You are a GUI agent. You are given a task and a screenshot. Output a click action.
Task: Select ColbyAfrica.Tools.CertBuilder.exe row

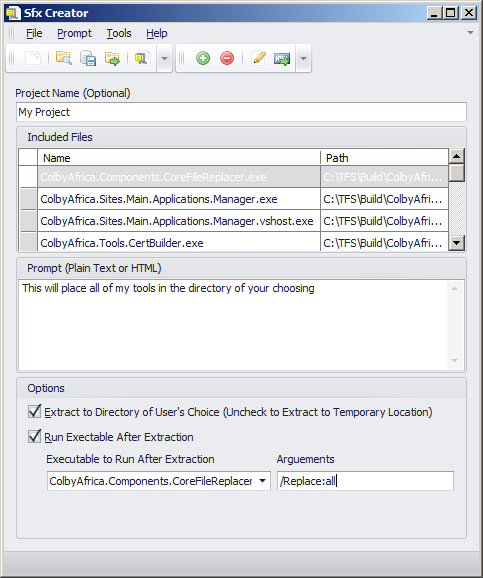click(234, 243)
